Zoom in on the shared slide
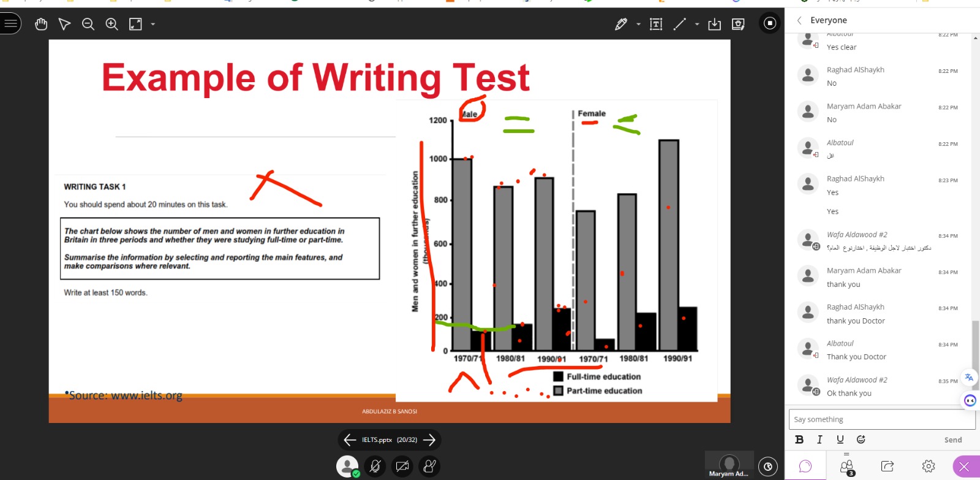 (x=111, y=24)
